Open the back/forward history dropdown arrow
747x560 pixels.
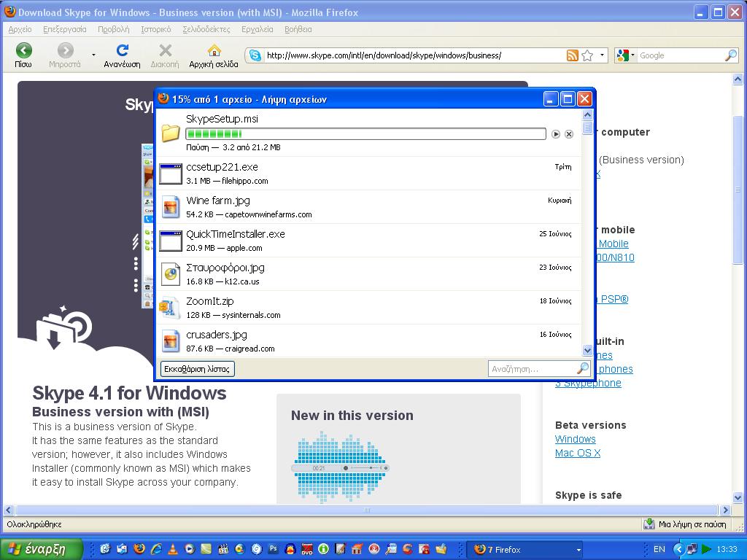[x=93, y=55]
